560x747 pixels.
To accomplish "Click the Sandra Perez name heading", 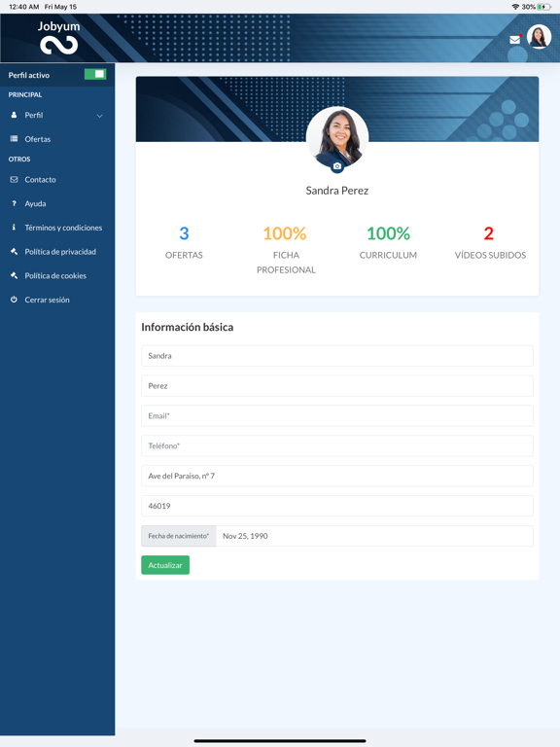I will [x=337, y=191].
